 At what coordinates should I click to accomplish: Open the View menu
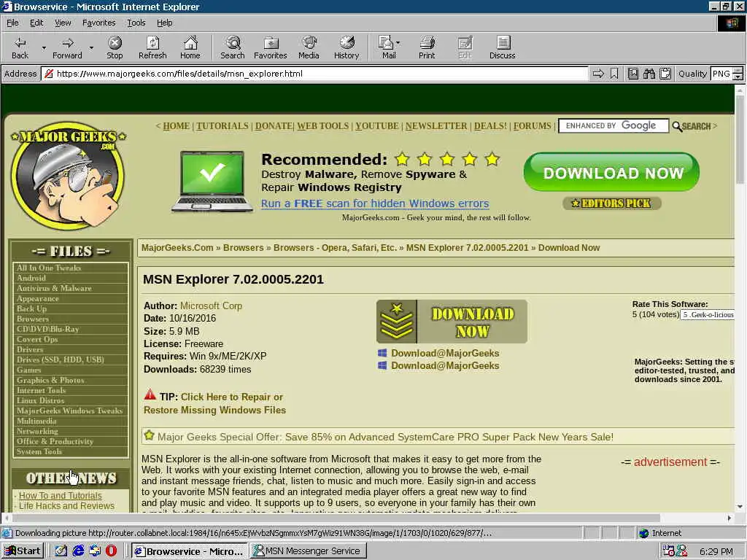click(x=63, y=23)
